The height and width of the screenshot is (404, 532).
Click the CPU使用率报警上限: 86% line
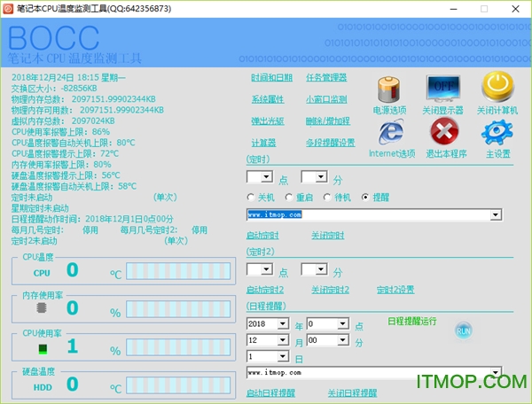[60, 132]
